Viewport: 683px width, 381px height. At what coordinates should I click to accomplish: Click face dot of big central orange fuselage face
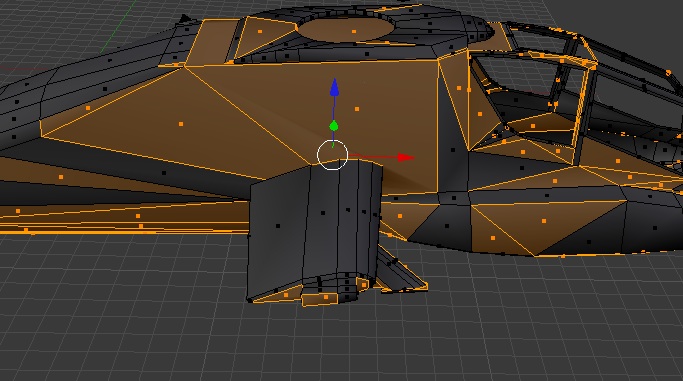tap(357, 109)
